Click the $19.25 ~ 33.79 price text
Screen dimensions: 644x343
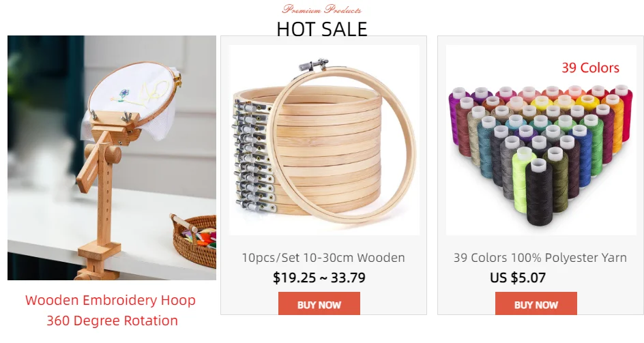coord(319,278)
